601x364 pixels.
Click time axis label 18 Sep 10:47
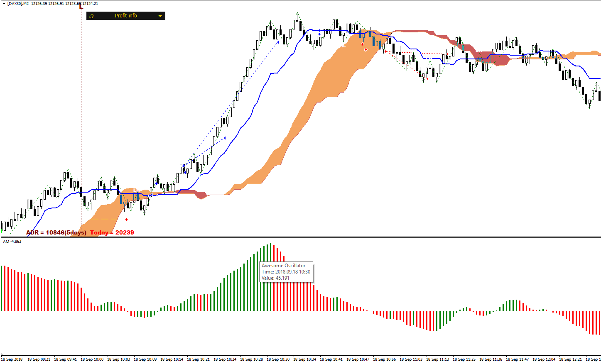(358, 359)
